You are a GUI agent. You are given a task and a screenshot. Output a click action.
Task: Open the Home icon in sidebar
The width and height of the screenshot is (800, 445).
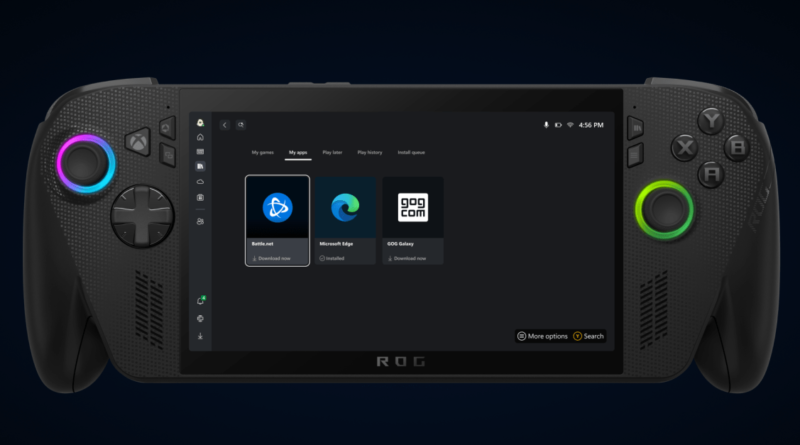pyautogui.click(x=200, y=137)
